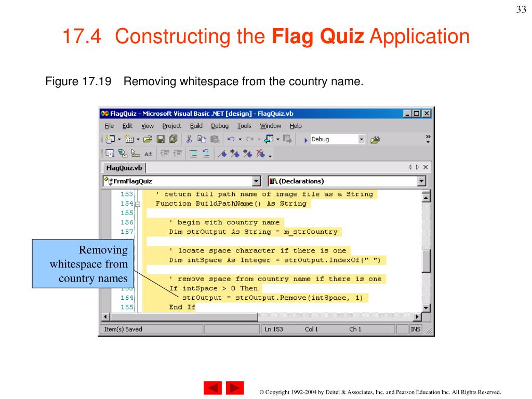Save the file with the floppy icon
Viewport: 532px width, 399px height.
[161, 139]
